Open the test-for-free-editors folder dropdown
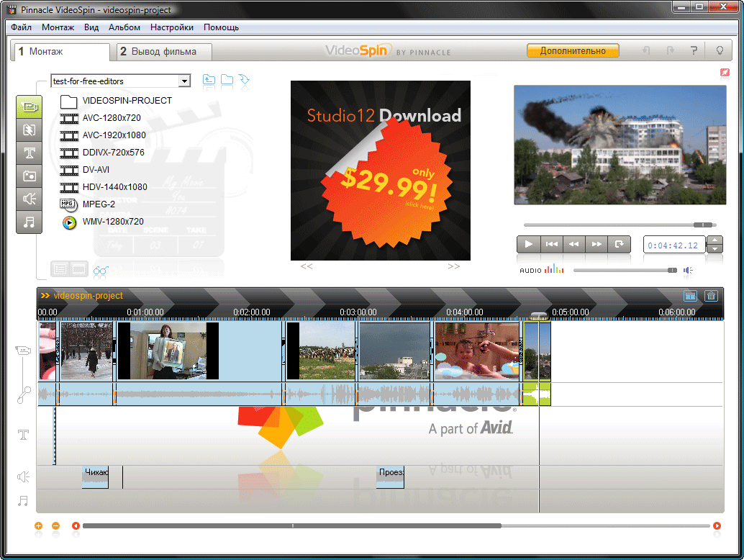Image resolution: width=744 pixels, height=560 pixels. (185, 81)
